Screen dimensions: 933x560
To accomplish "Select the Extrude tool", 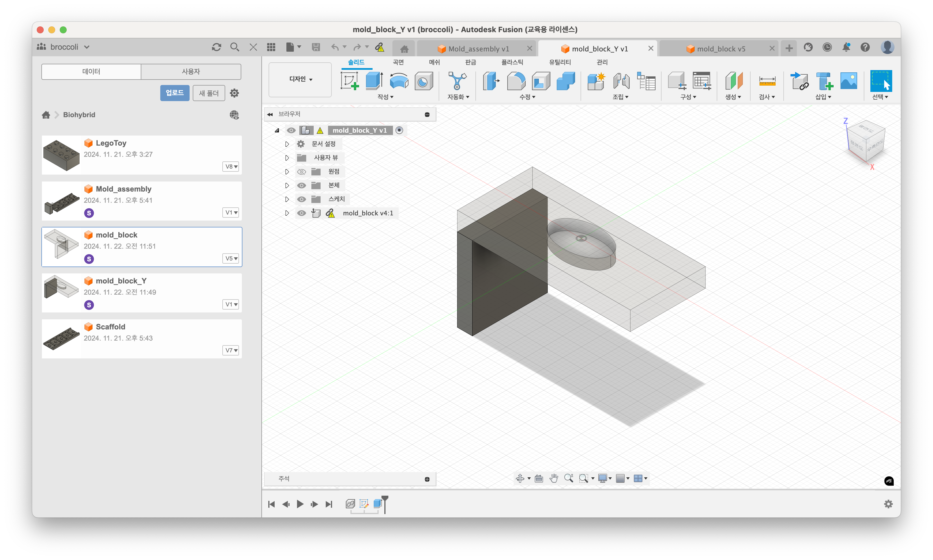I will point(374,81).
